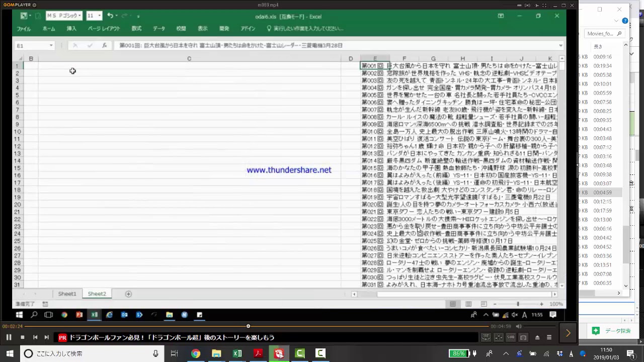Viewport: 644px width, 362px height.
Task: Open the font size dropdown
Action: tap(99, 16)
